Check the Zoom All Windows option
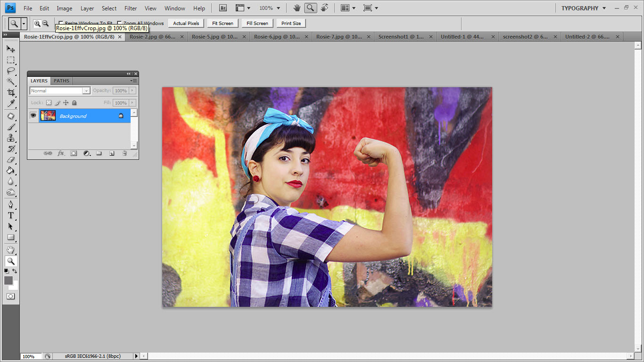 (x=120, y=23)
